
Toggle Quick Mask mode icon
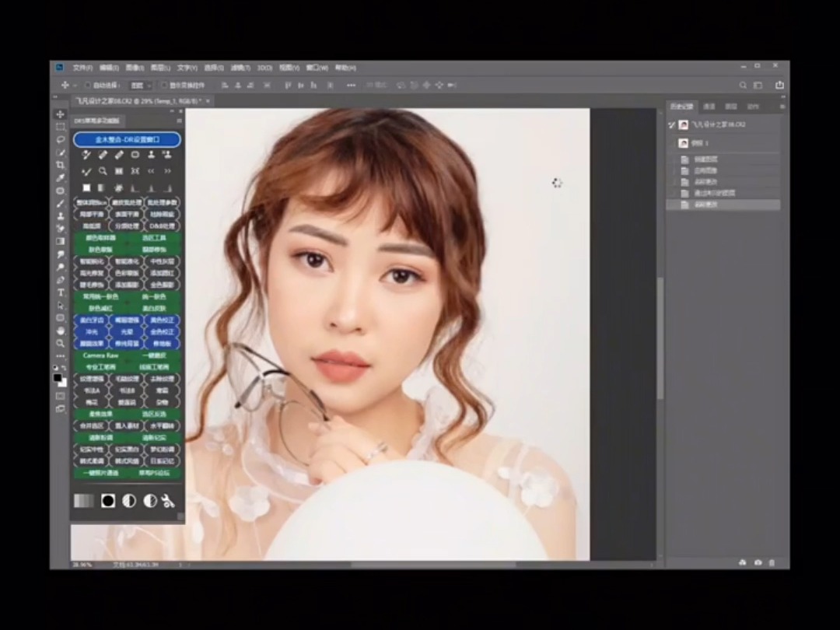(x=61, y=397)
